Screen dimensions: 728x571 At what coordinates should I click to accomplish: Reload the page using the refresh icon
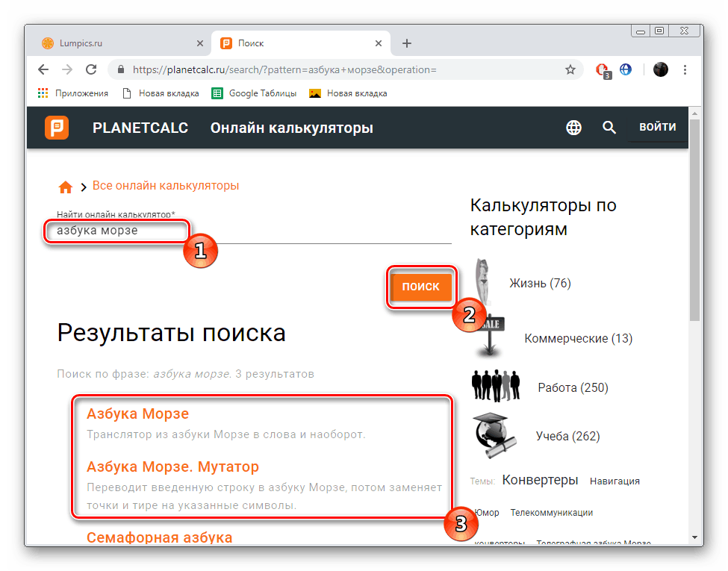coord(91,69)
